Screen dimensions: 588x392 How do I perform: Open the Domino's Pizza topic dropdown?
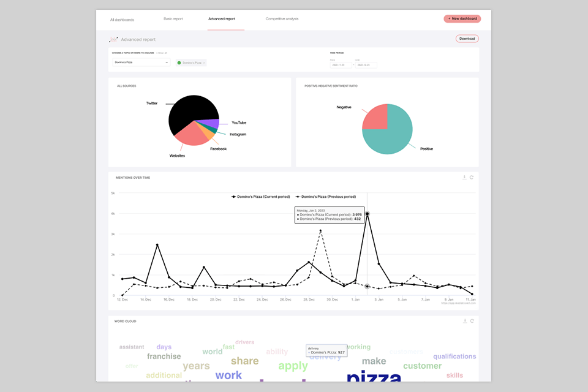(x=141, y=62)
